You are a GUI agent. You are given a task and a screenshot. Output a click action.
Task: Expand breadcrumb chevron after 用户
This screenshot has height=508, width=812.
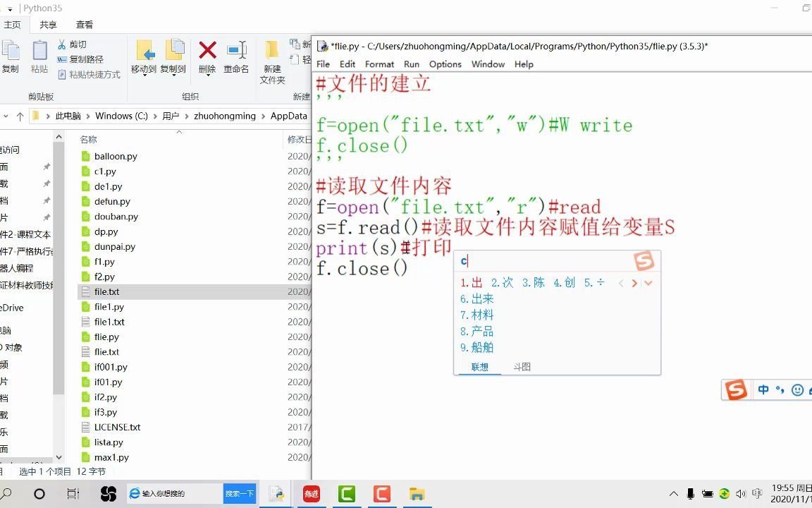[x=186, y=116]
